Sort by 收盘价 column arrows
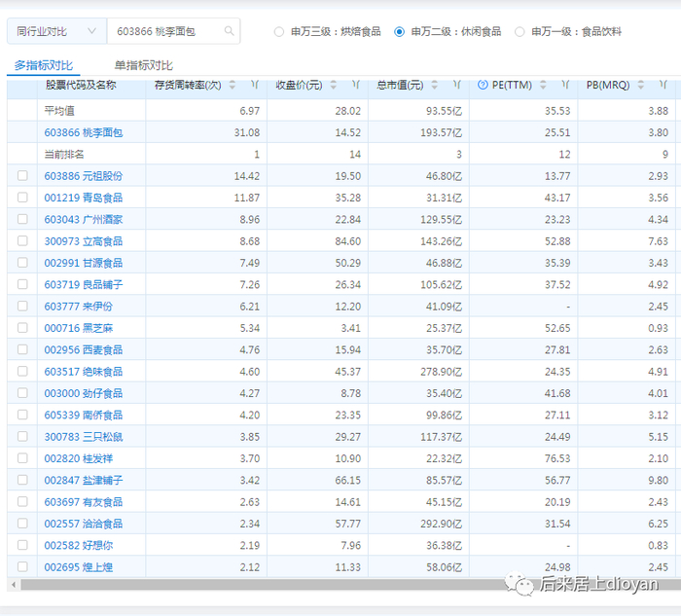Screen dimensions: 681x616 pos(333,85)
